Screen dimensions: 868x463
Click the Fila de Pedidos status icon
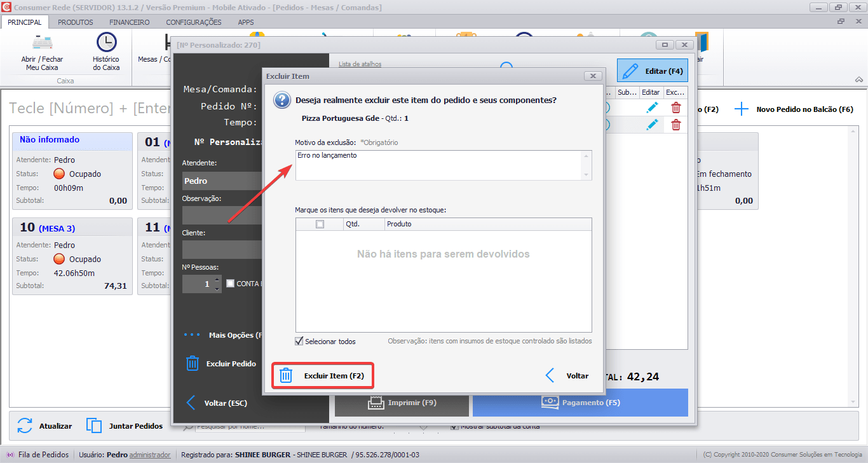(x=10, y=455)
